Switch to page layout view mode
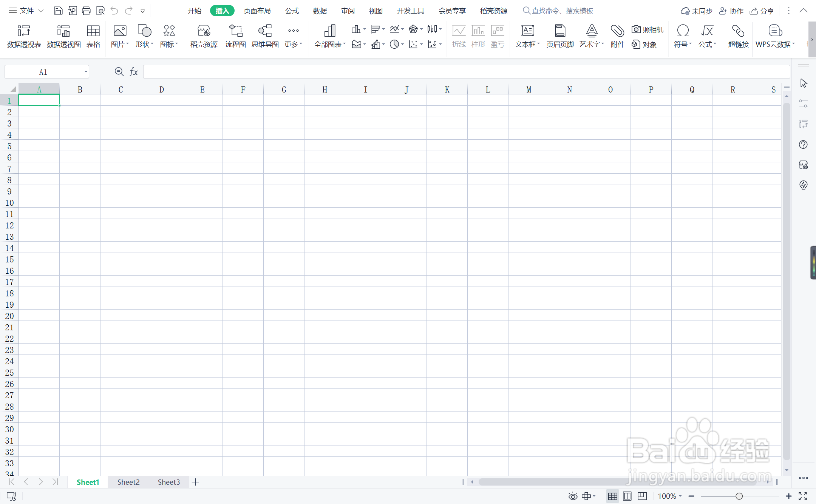 [x=627, y=496]
